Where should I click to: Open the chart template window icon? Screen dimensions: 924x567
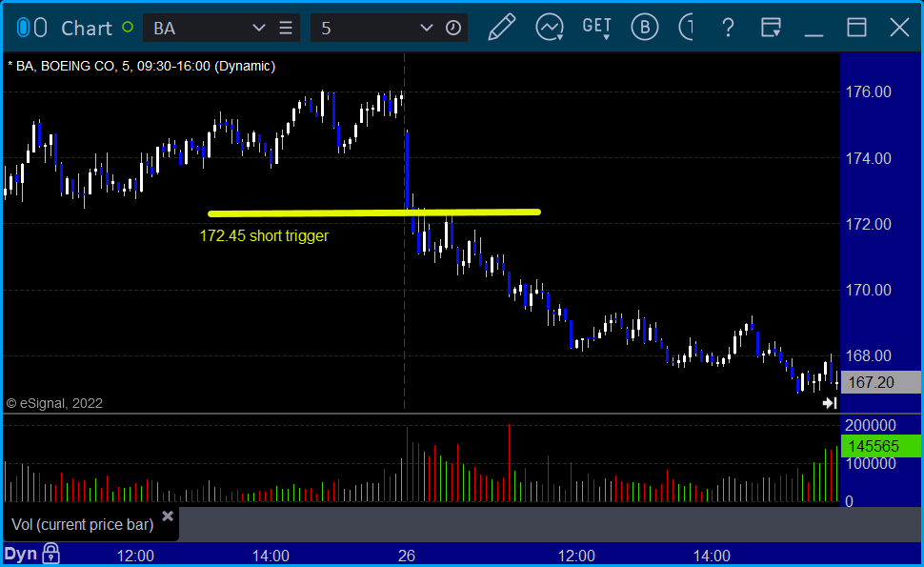(x=771, y=28)
